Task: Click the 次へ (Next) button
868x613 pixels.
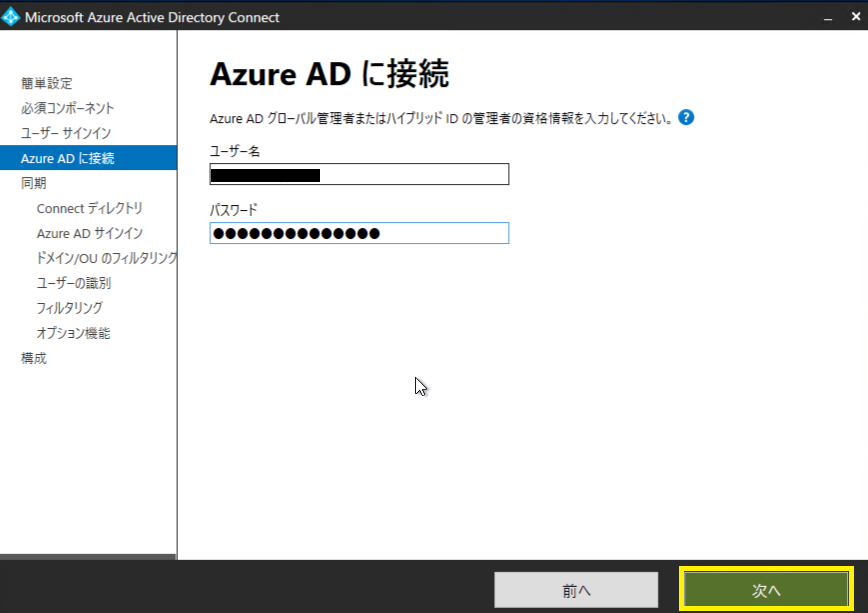Action: click(766, 590)
